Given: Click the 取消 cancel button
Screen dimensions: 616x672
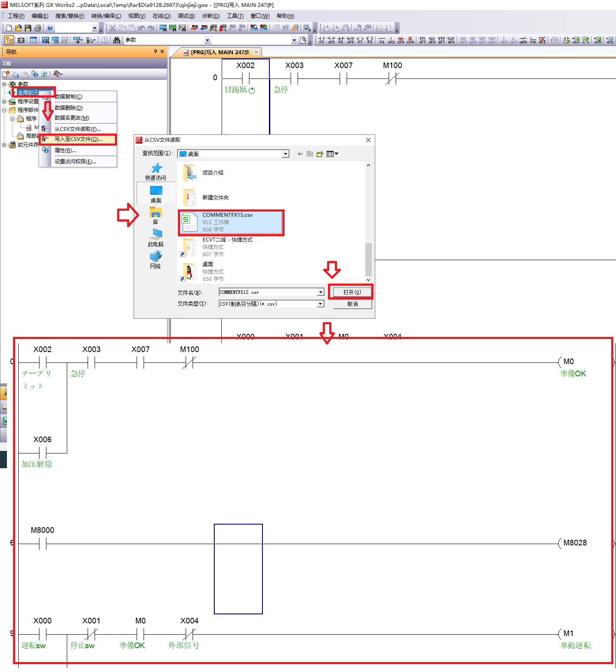Looking at the screenshot, I should coord(352,304).
